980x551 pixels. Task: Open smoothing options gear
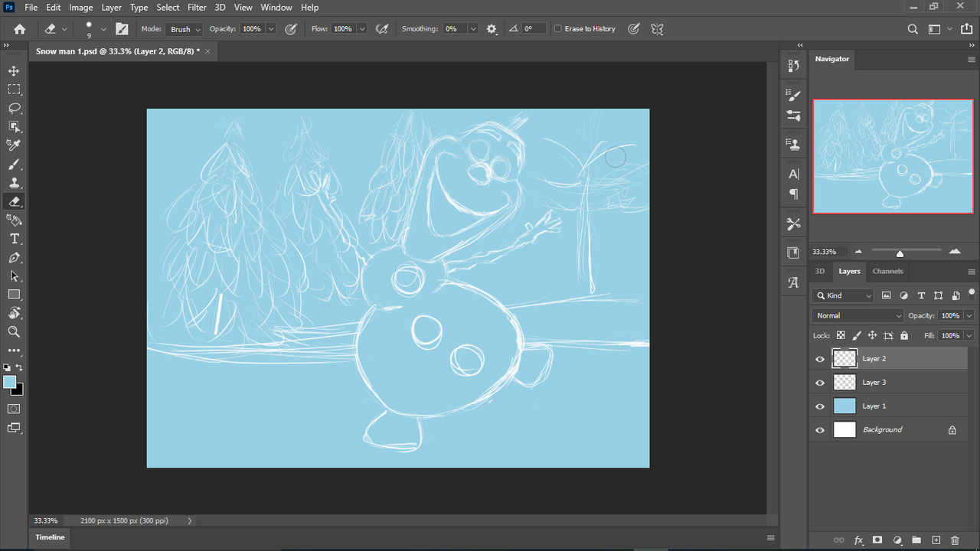[492, 29]
